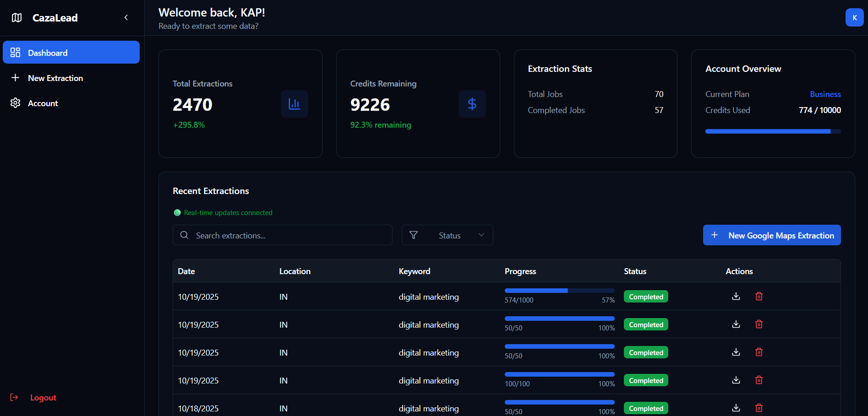Viewport: 868px width, 416px height.
Task: Delete the 100/100 extraction row
Action: [x=759, y=380]
